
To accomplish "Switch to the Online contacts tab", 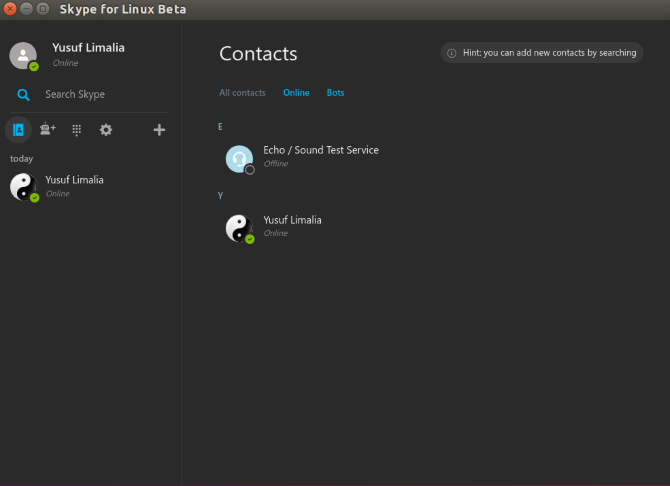I will [296, 93].
